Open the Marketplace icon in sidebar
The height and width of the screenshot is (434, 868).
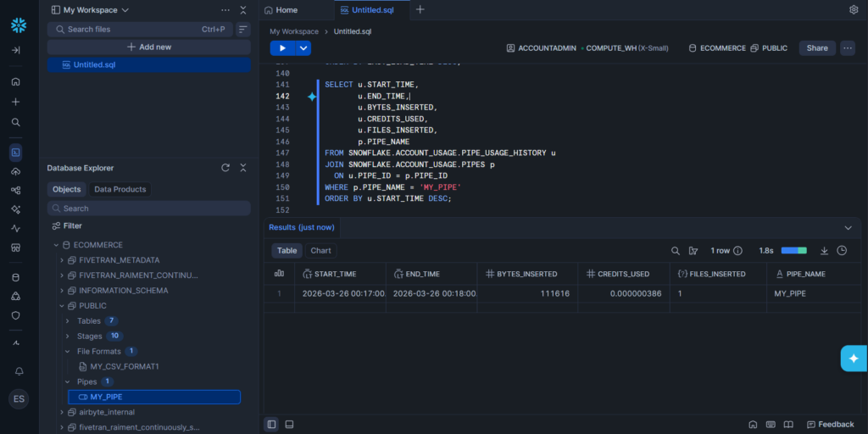(15, 248)
